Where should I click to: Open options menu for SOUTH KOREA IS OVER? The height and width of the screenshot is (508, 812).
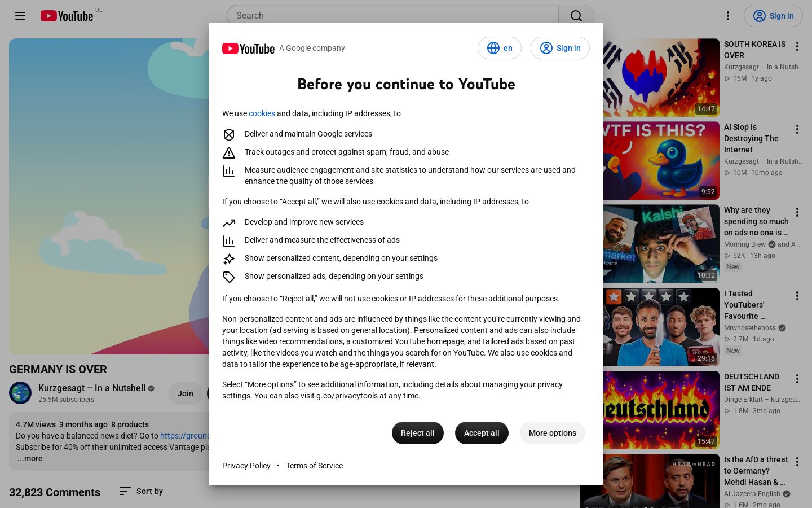pos(797,46)
